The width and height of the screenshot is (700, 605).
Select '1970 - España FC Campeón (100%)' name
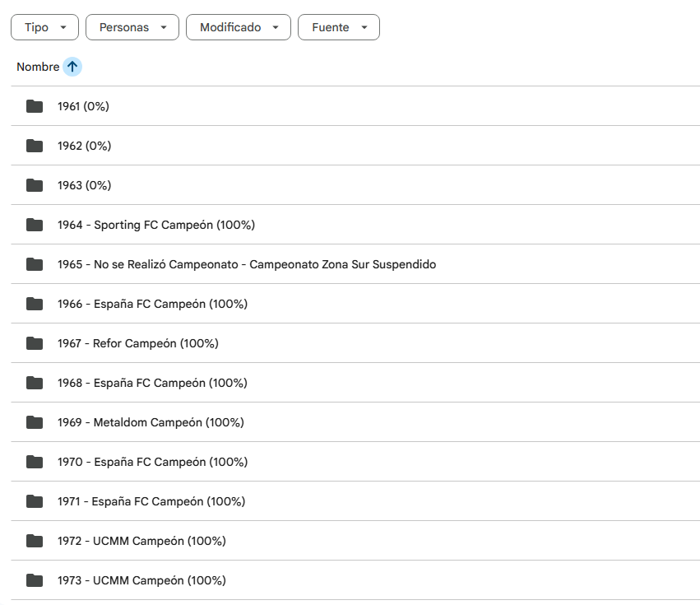point(153,462)
